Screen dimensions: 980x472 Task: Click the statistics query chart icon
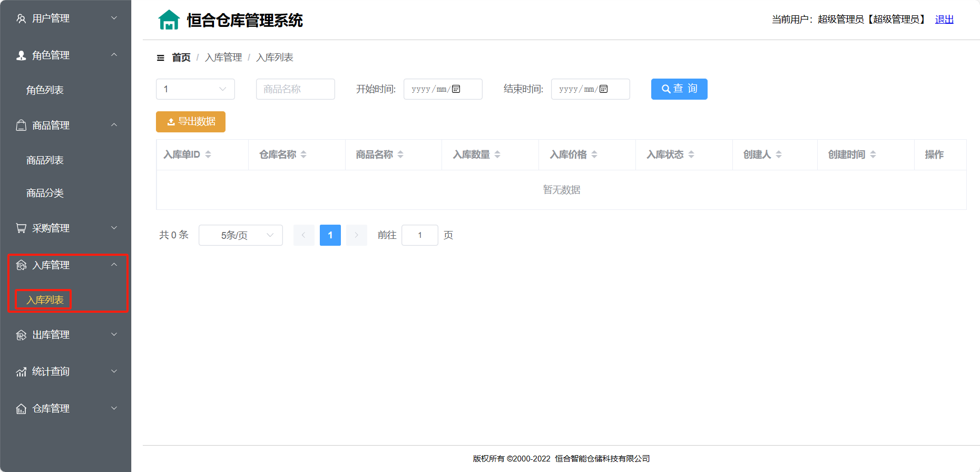click(21, 372)
